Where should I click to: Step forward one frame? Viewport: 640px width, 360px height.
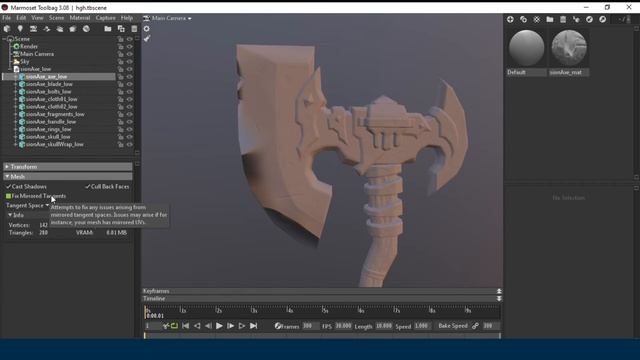(231, 326)
